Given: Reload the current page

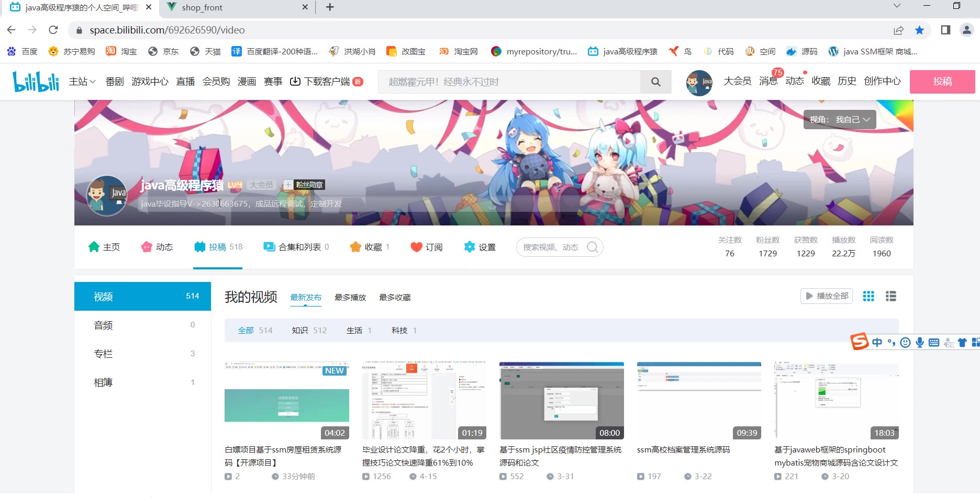Looking at the screenshot, I should pos(53,30).
